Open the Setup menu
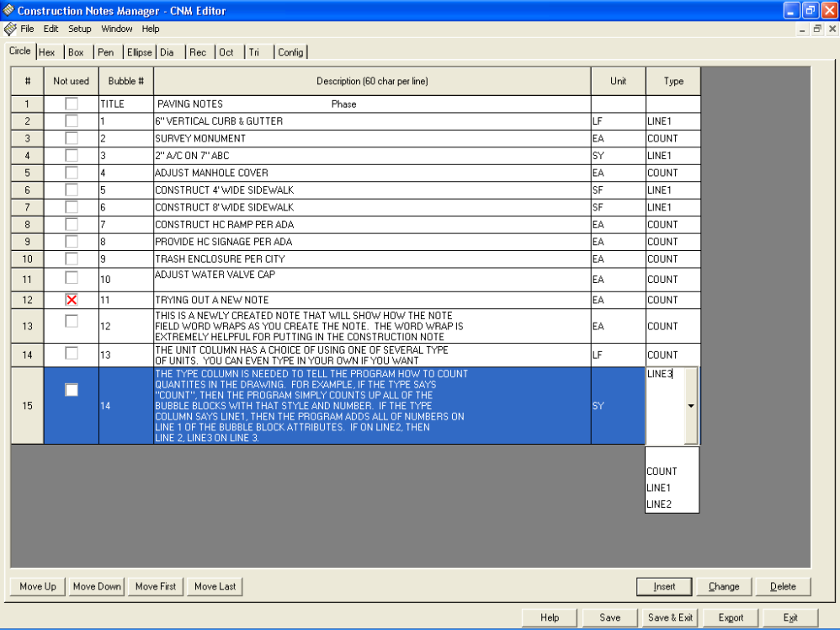 pos(80,29)
